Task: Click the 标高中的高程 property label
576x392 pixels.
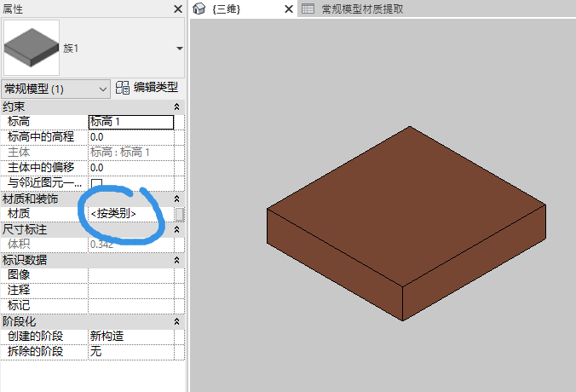Action: pyautogui.click(x=41, y=137)
